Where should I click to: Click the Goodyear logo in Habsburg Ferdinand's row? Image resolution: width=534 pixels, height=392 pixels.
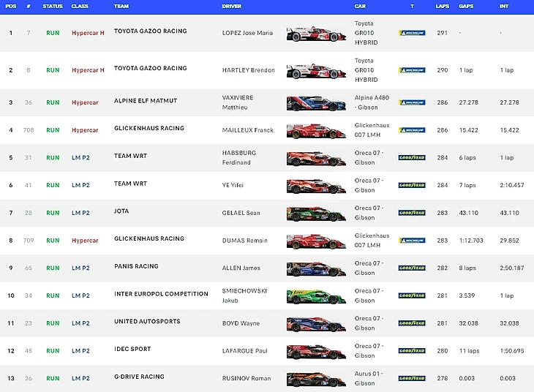click(x=411, y=157)
